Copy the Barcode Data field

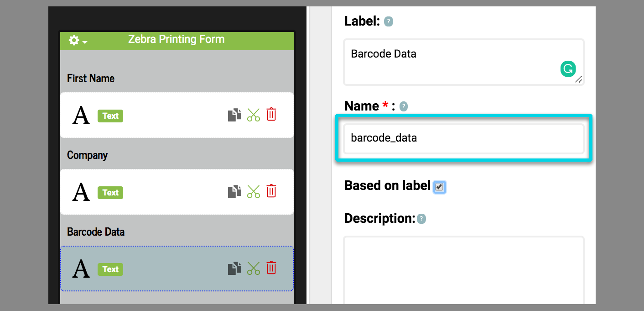[234, 269]
